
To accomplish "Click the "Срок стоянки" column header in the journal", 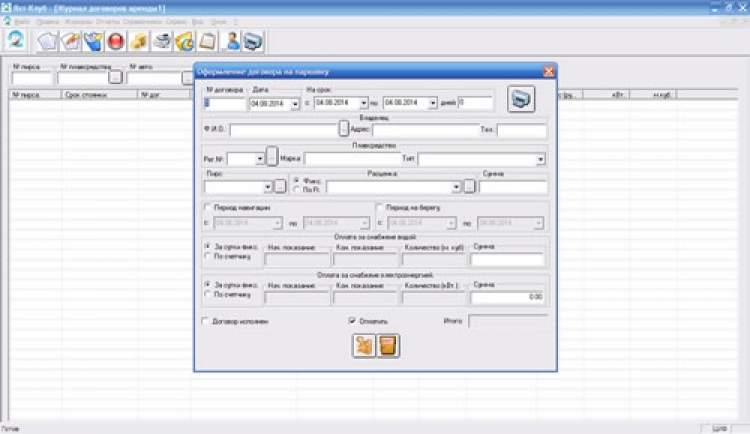I will [99, 95].
